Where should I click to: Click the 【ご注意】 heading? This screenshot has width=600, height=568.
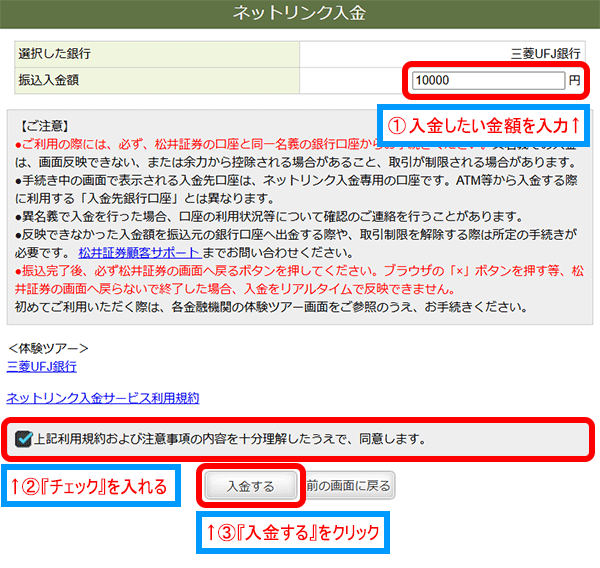(x=44, y=126)
